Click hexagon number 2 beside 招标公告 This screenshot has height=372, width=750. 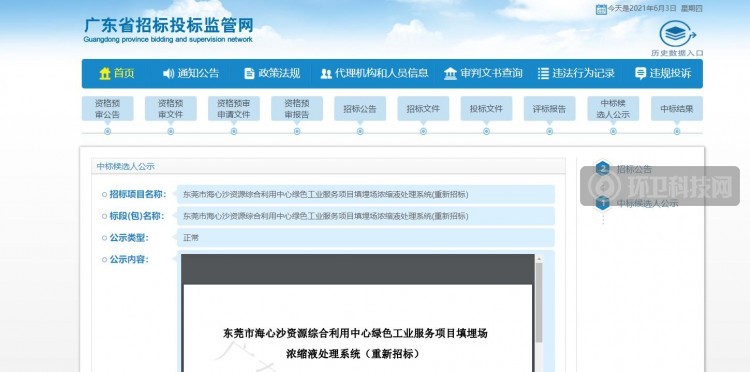point(603,168)
